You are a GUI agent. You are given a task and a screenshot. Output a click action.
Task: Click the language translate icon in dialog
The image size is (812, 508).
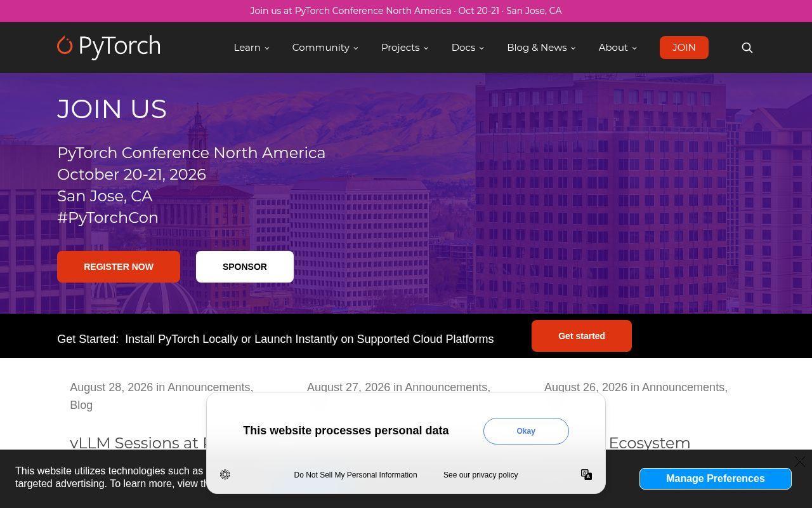point(586,474)
